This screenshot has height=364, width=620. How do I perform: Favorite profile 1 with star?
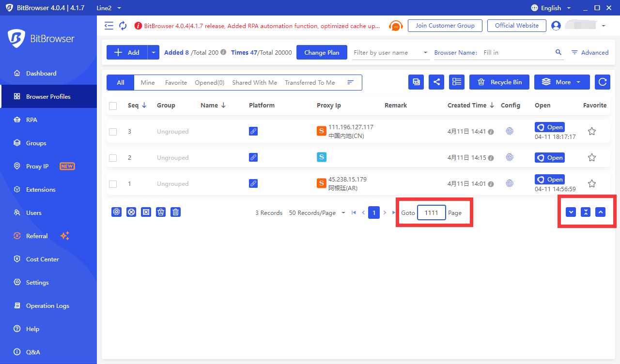click(x=591, y=183)
